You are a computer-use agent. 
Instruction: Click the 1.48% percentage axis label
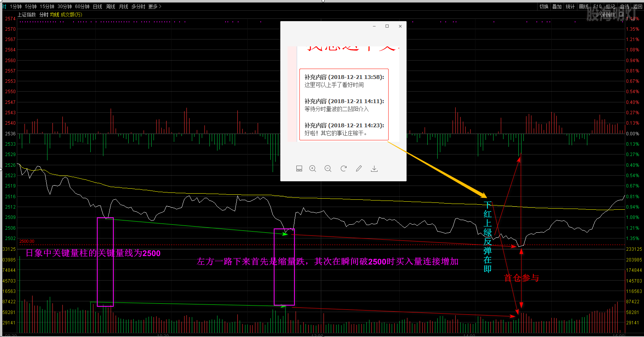[633, 18]
